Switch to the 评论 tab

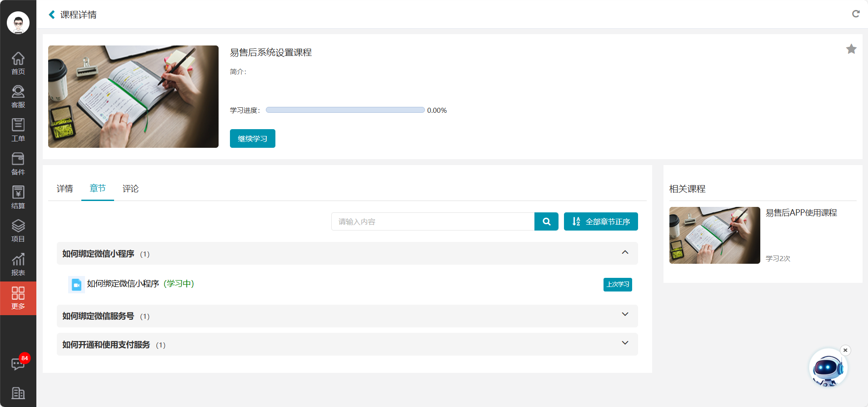coord(130,189)
